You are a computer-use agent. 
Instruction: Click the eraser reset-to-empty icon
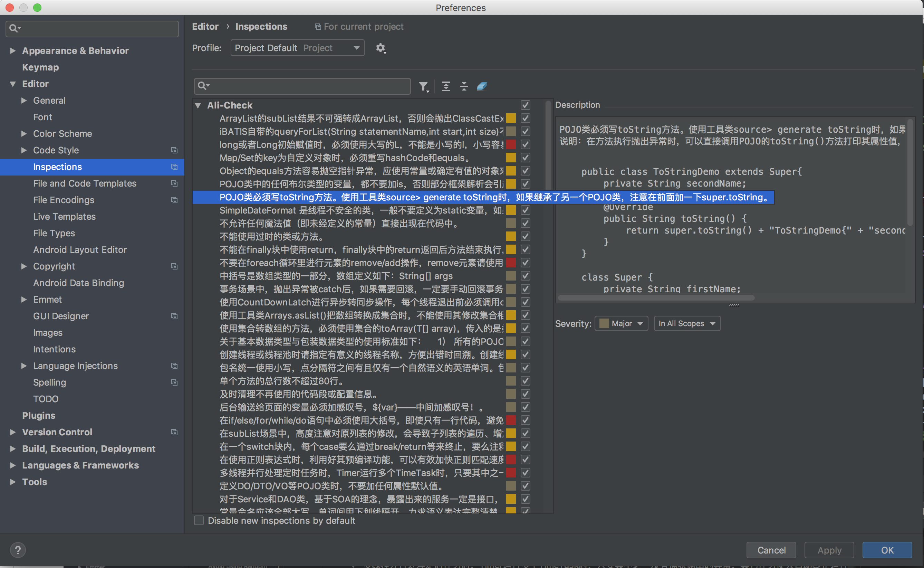pos(482,87)
